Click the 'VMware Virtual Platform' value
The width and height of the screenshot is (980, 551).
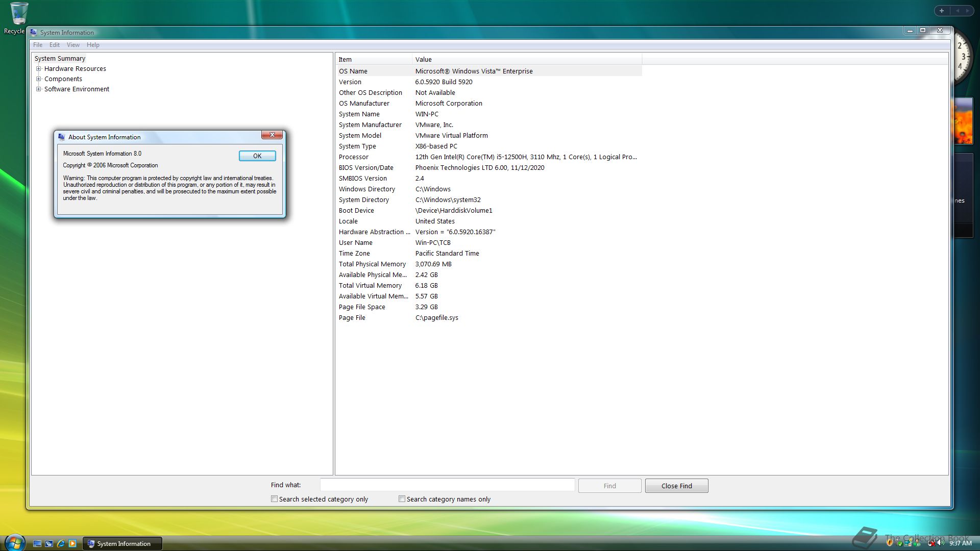(x=452, y=135)
